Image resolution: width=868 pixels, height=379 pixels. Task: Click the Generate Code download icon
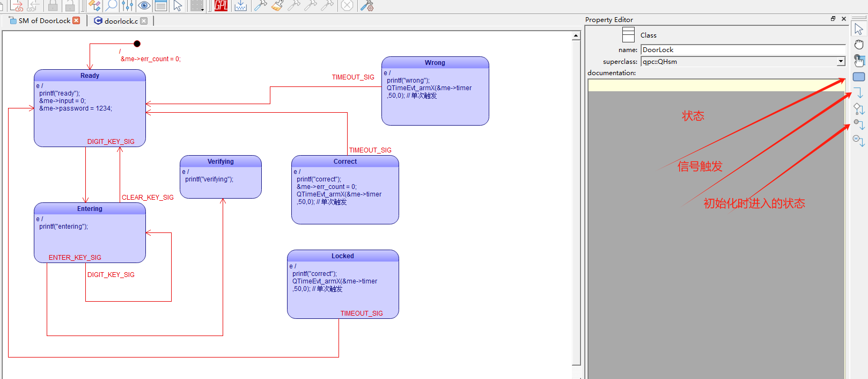click(x=241, y=6)
